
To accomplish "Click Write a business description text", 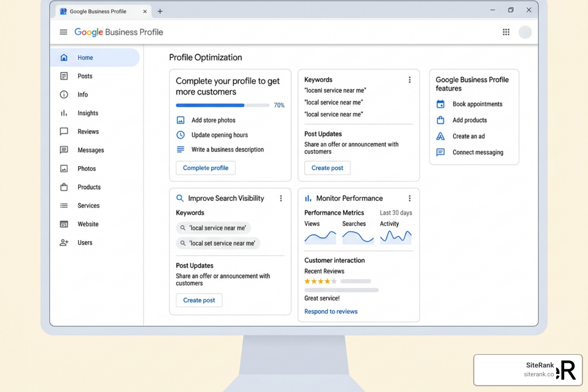I will [227, 149].
